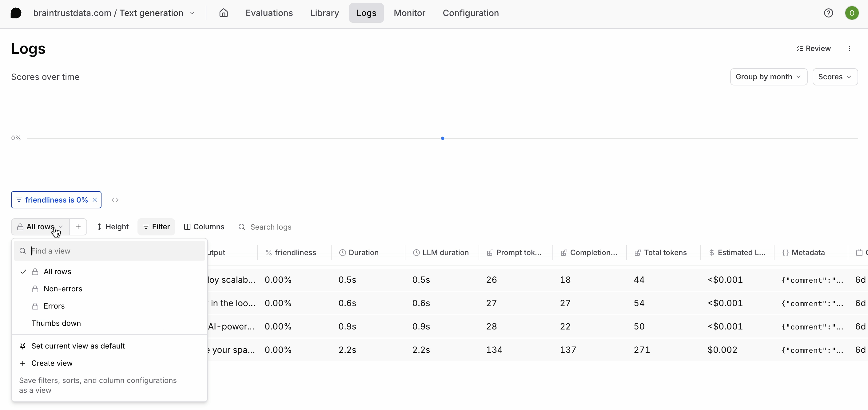The height and width of the screenshot is (410, 868).
Task: Click the plus button beside All rows
Action: 78,227
